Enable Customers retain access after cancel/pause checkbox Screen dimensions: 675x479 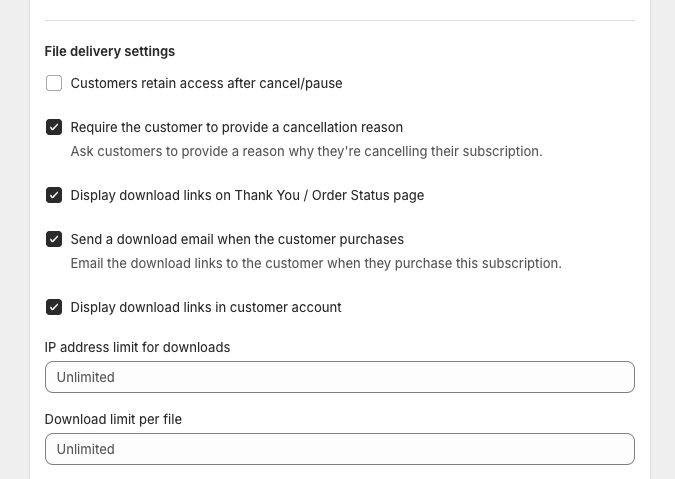coord(54,84)
